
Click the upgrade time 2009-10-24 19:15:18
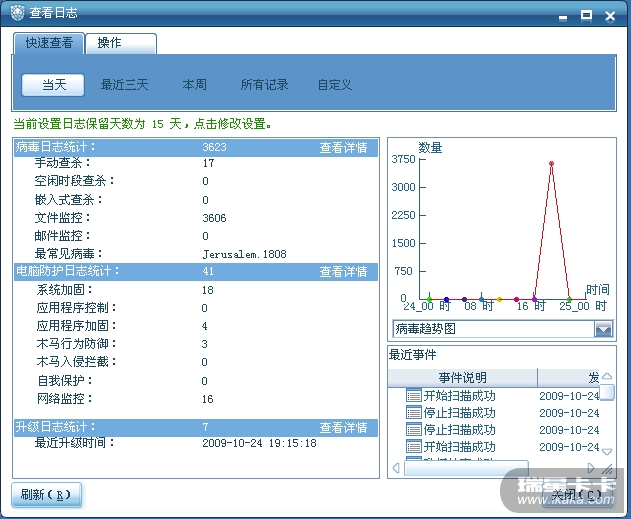tap(259, 443)
